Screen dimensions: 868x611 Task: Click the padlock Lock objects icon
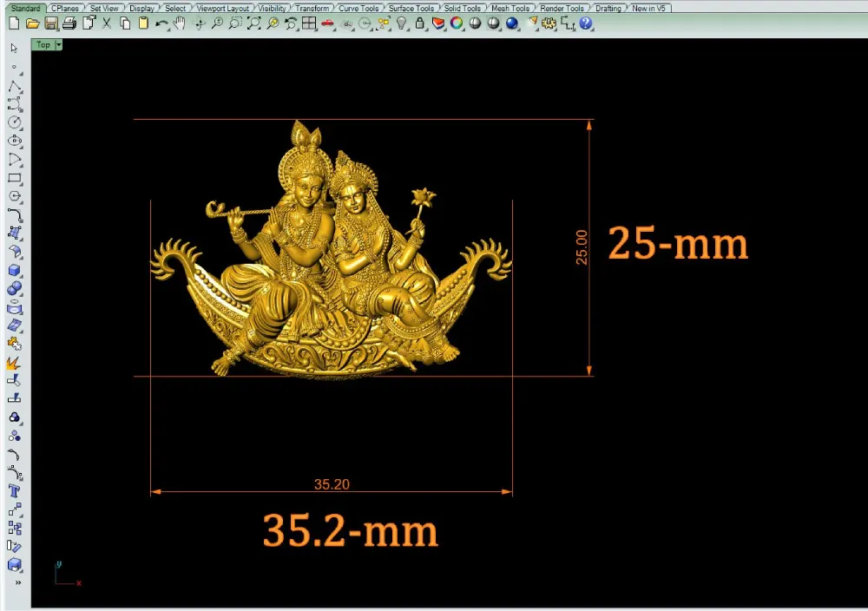pyautogui.click(x=419, y=23)
